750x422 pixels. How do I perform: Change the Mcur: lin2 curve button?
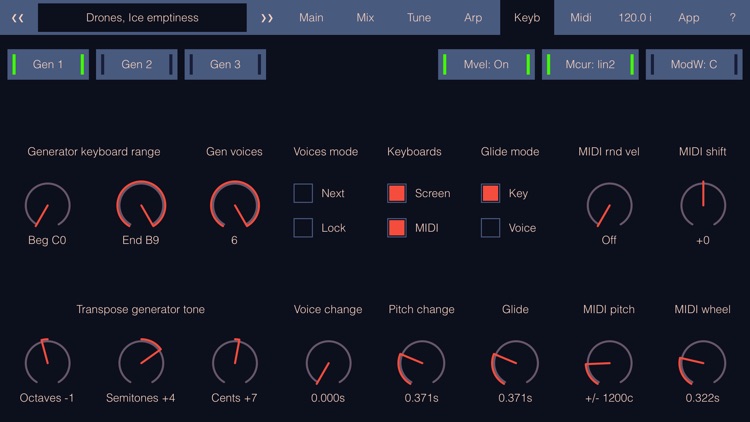click(x=590, y=64)
